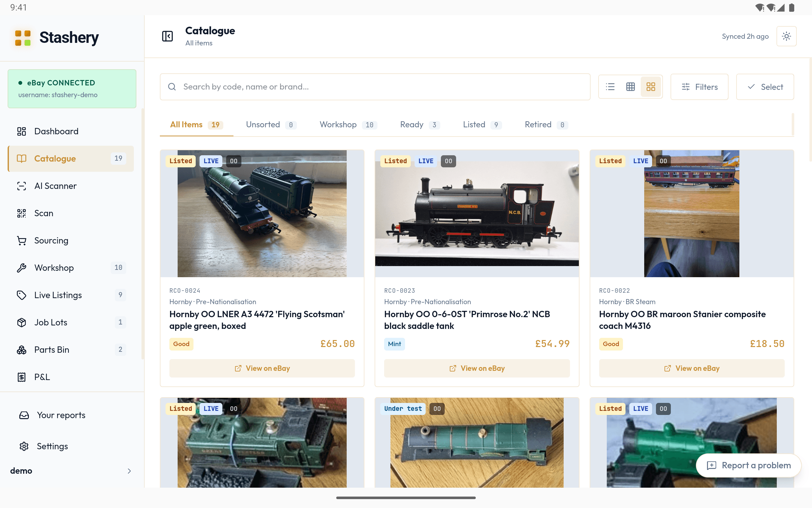The width and height of the screenshot is (812, 508).
Task: Toggle the light/dark theme sun icon
Action: [x=786, y=36]
